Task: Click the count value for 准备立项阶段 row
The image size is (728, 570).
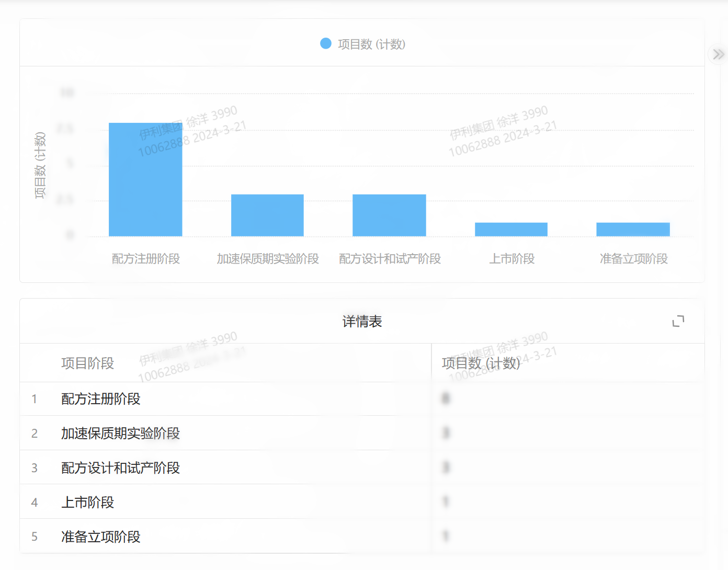Action: (446, 537)
